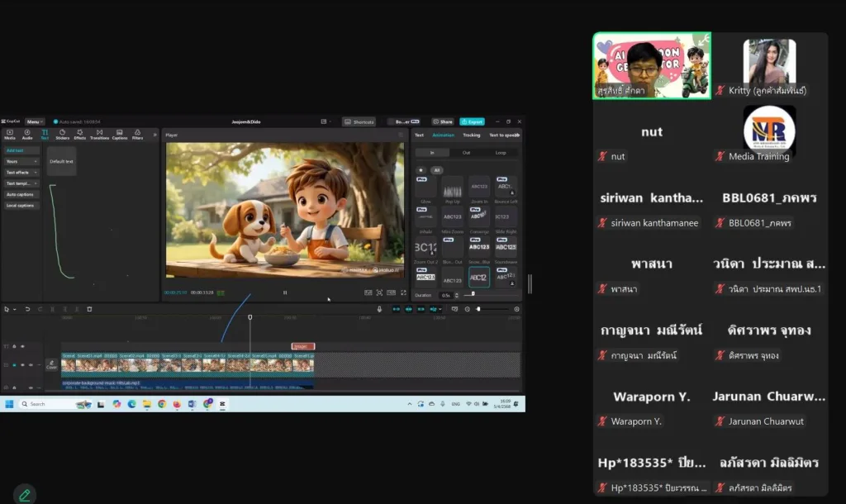This screenshot has width=846, height=504.
Task: Click the Export button
Action: click(x=471, y=121)
